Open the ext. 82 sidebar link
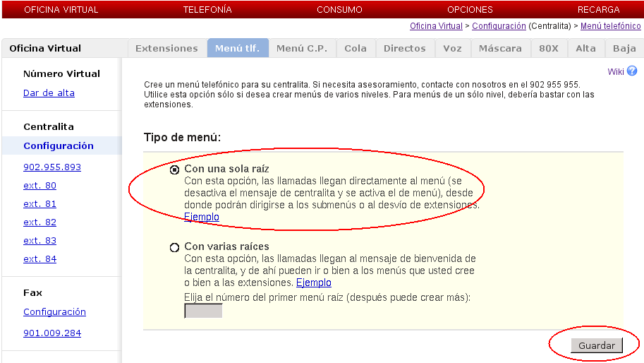The image size is (644, 363). tap(40, 222)
